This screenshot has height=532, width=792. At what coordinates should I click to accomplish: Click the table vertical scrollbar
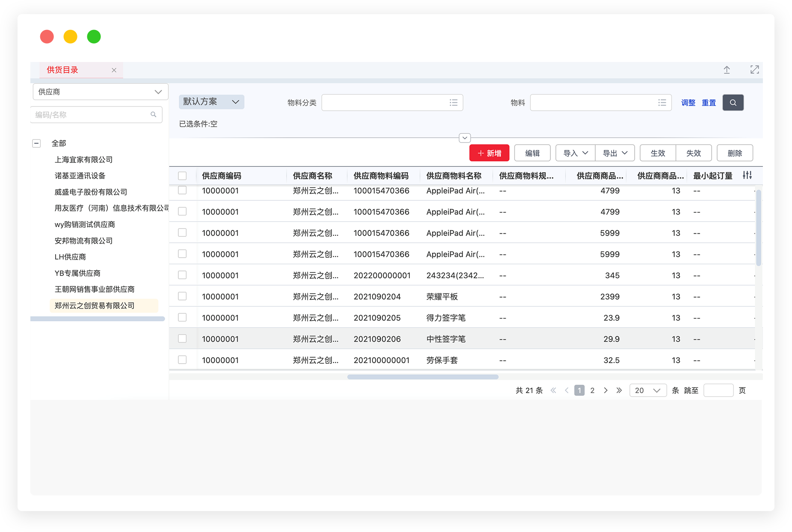point(759,228)
